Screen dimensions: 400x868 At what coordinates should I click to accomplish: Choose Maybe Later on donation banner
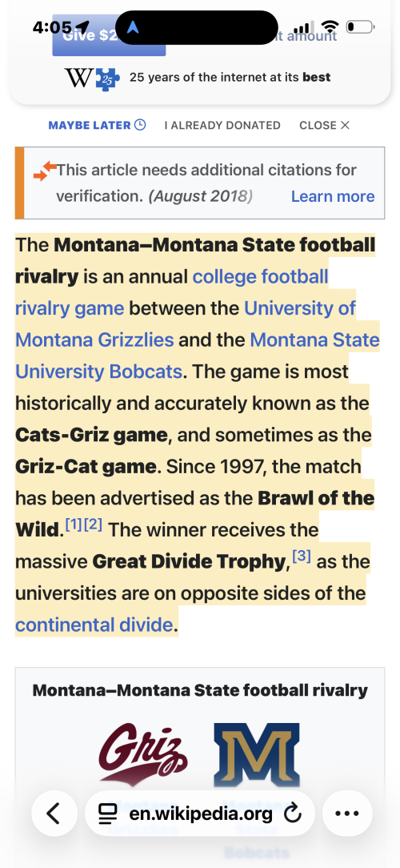coord(97,125)
